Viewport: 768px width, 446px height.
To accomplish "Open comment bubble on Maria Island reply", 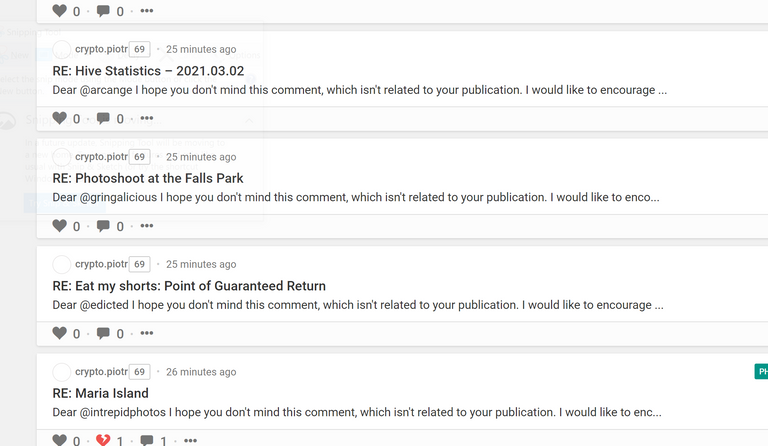I will 146,441.
